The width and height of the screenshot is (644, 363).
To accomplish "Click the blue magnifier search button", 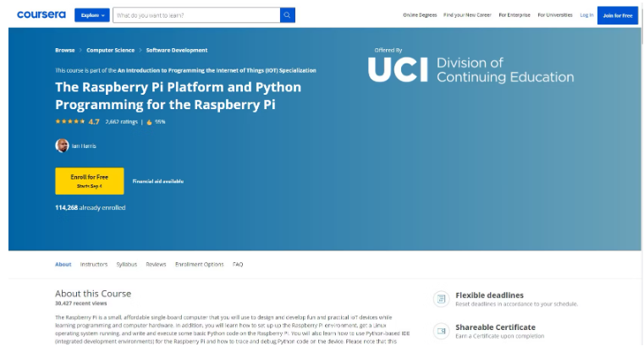I will (x=288, y=15).
